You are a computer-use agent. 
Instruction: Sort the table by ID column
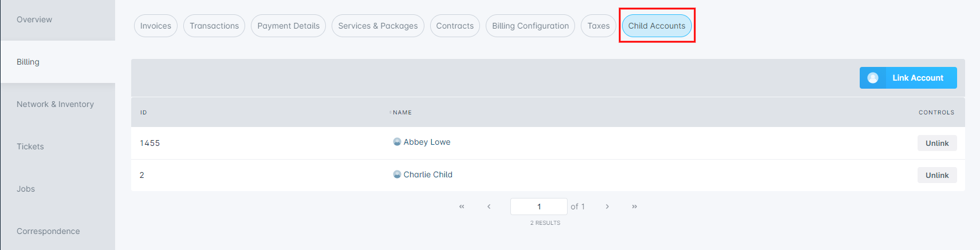[144, 113]
